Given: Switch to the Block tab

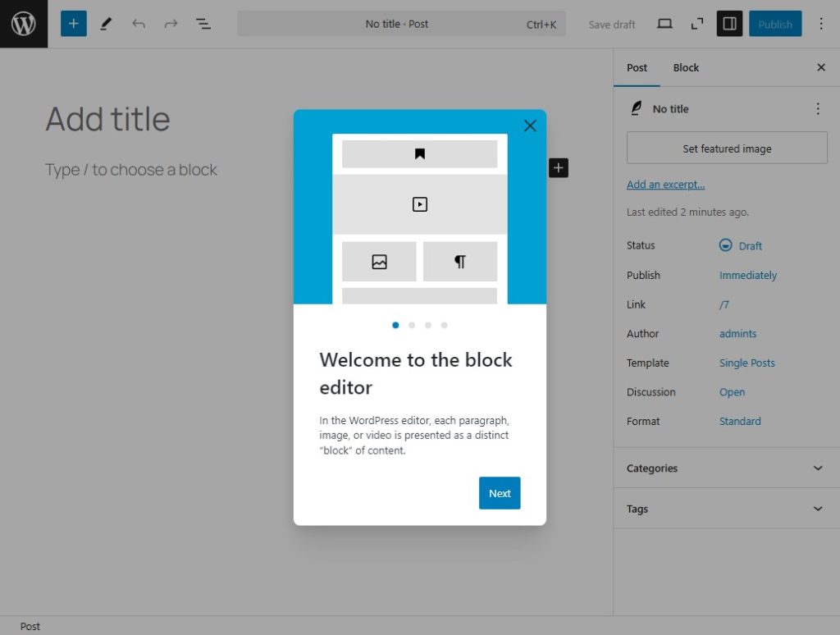Looking at the screenshot, I should pyautogui.click(x=686, y=67).
